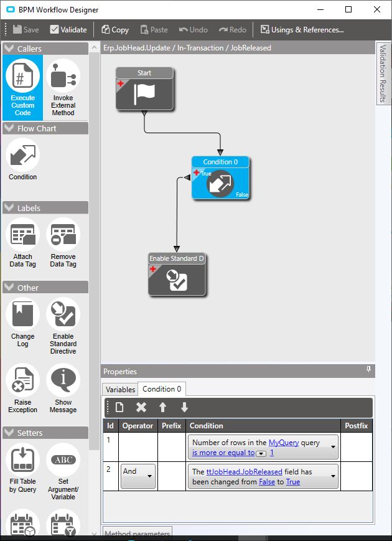The image size is (392, 541).
Task: Open the Validation Results side tab
Action: coord(383,73)
